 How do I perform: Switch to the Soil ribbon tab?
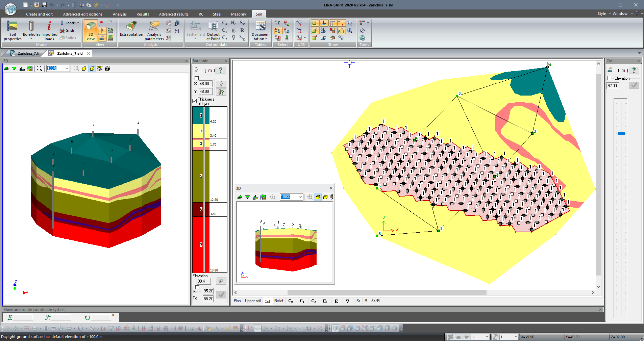coord(259,14)
